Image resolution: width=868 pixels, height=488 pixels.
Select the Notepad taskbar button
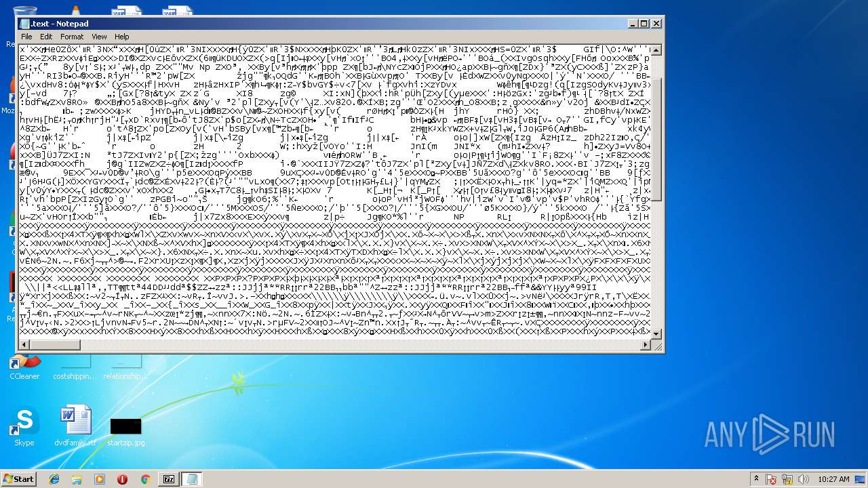(191, 479)
